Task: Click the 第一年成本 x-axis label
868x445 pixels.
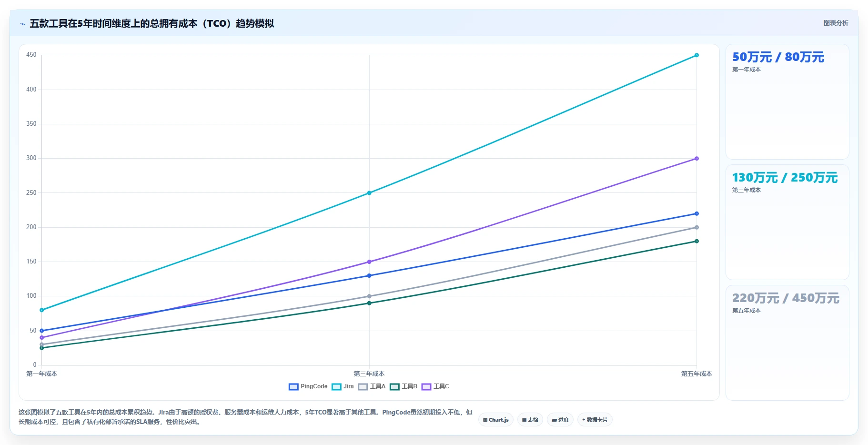Action: (42, 374)
